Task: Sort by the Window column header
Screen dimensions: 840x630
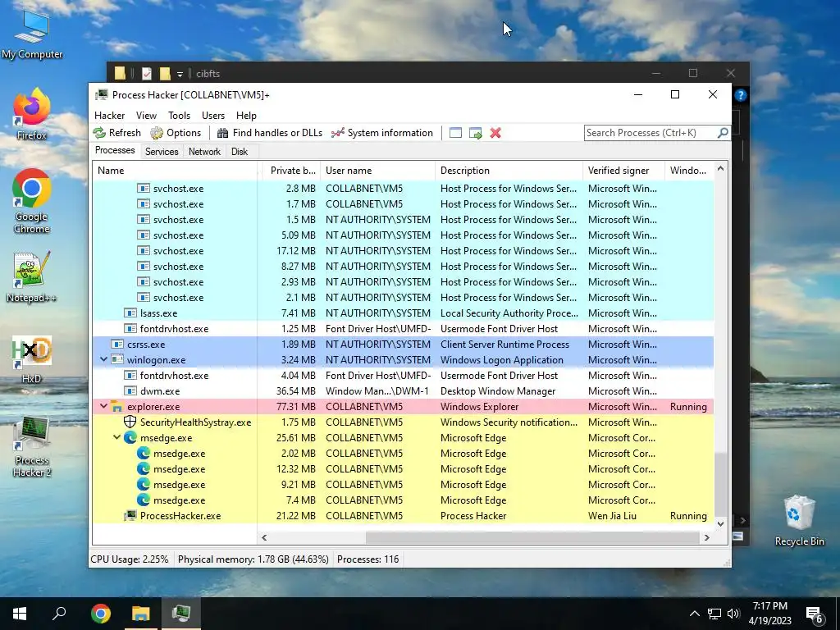Action: (688, 171)
